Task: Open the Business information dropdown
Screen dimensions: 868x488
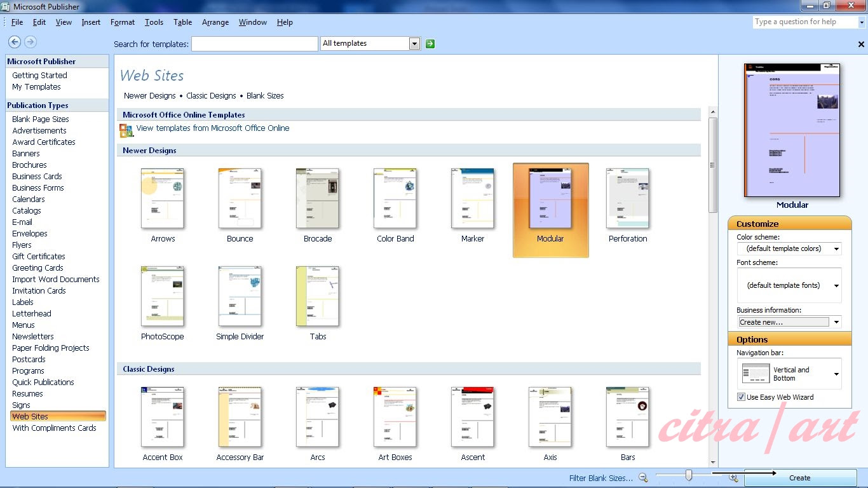Action: (836, 322)
